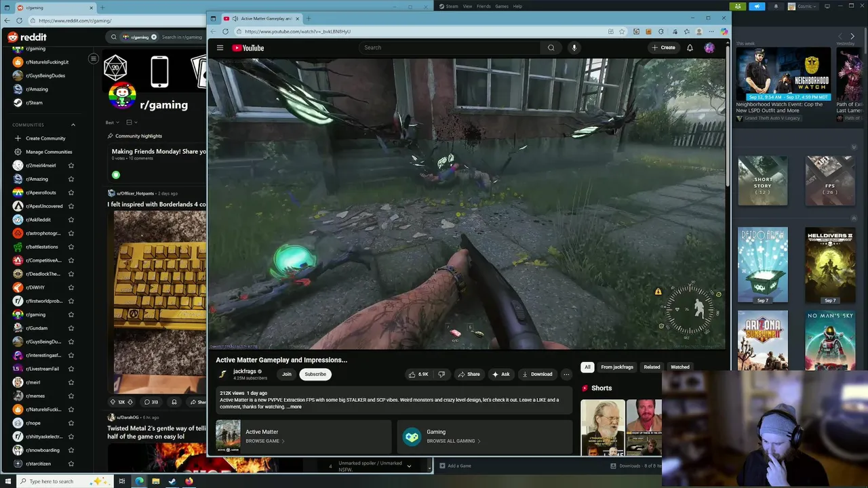Select the From jackfrags filter chip

(617, 367)
